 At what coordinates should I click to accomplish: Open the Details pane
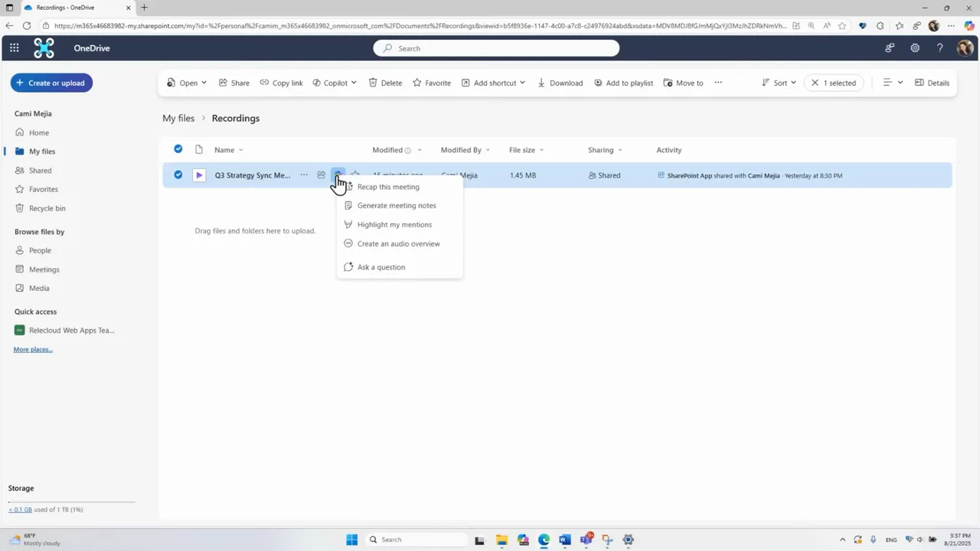[932, 83]
